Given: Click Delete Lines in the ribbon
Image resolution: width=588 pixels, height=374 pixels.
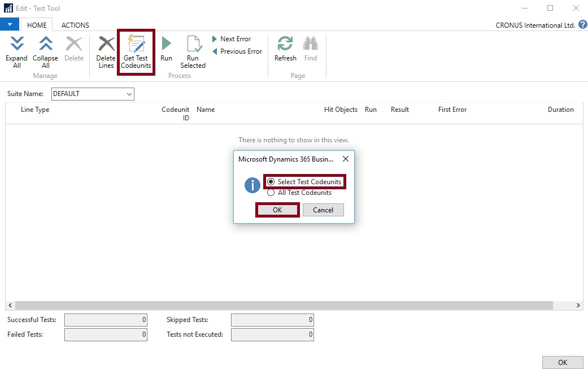Looking at the screenshot, I should [x=106, y=51].
